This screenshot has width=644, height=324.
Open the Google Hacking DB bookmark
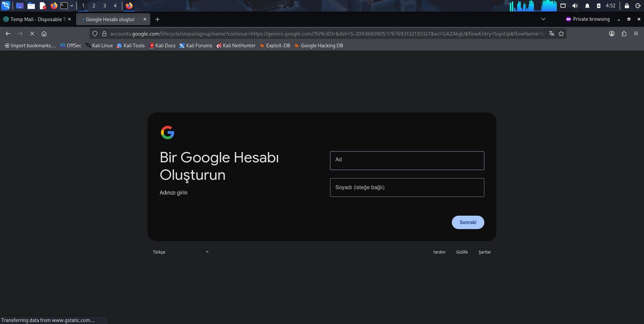(318, 46)
